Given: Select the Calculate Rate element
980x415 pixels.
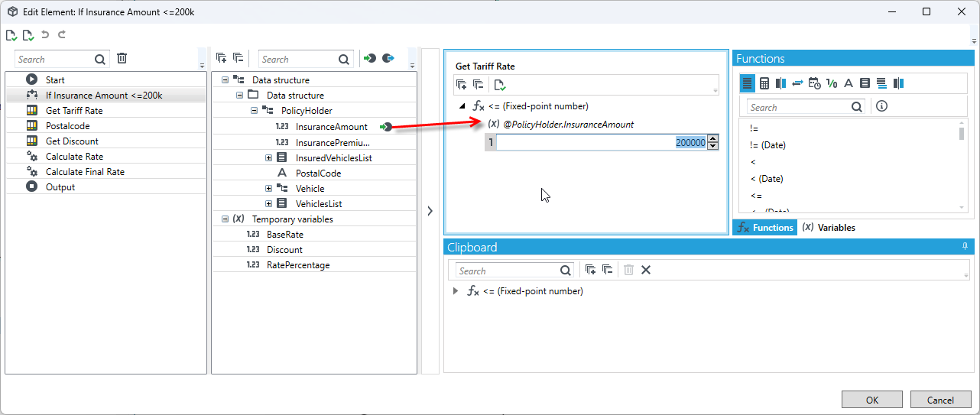Looking at the screenshot, I should [x=105, y=156].
